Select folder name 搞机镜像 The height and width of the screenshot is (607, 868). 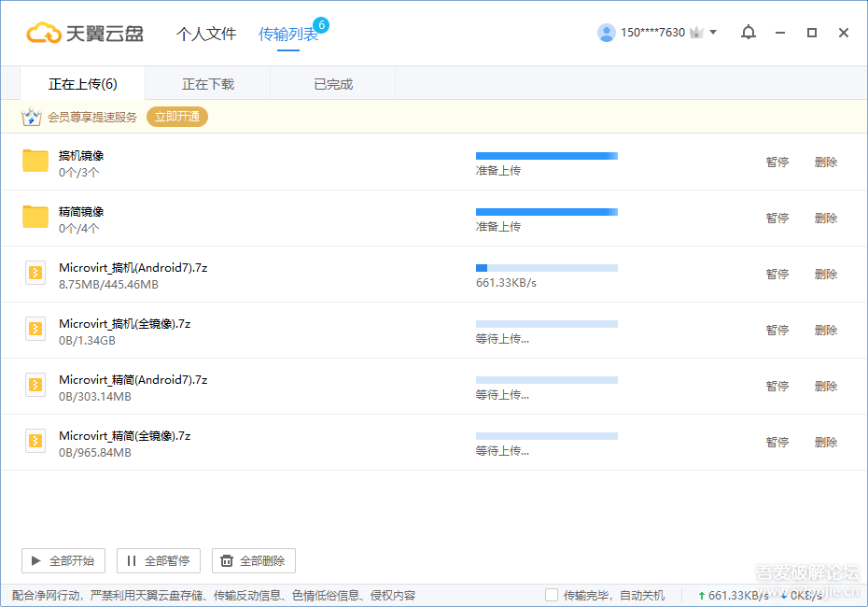click(81, 156)
